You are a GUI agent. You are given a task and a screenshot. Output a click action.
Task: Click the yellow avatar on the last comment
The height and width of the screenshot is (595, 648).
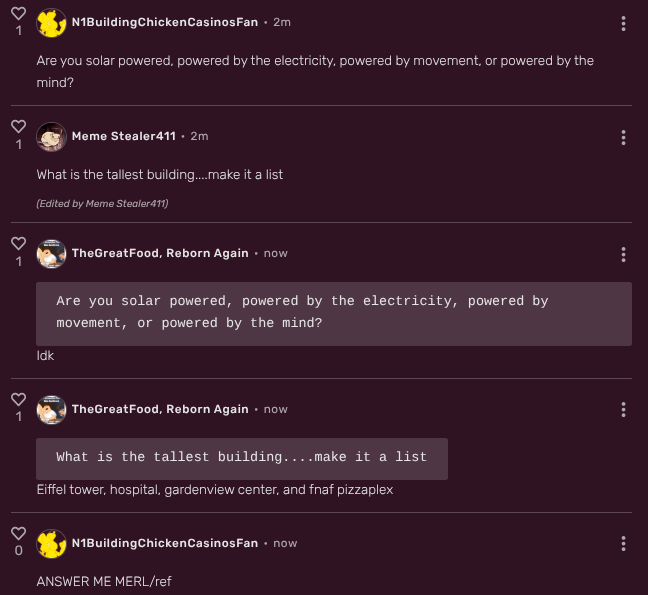point(51,544)
